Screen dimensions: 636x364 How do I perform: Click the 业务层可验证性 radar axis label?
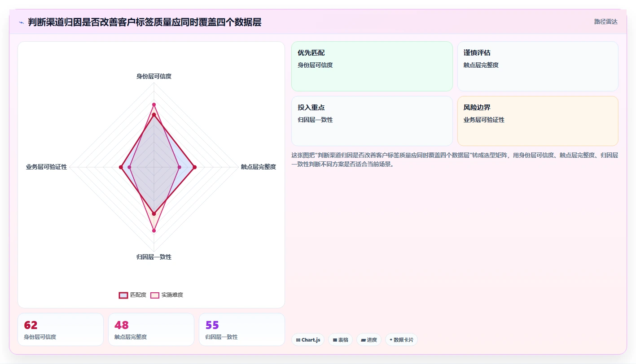[x=47, y=167]
